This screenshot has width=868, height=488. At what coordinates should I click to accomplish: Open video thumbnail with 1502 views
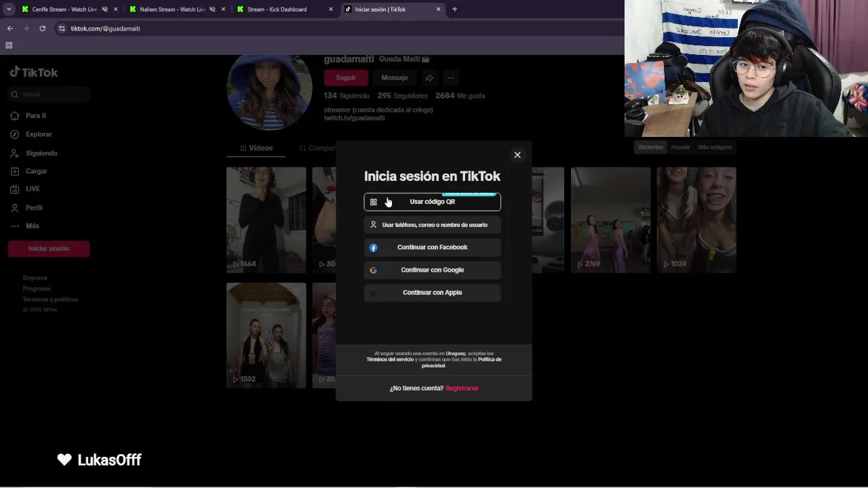tap(267, 335)
